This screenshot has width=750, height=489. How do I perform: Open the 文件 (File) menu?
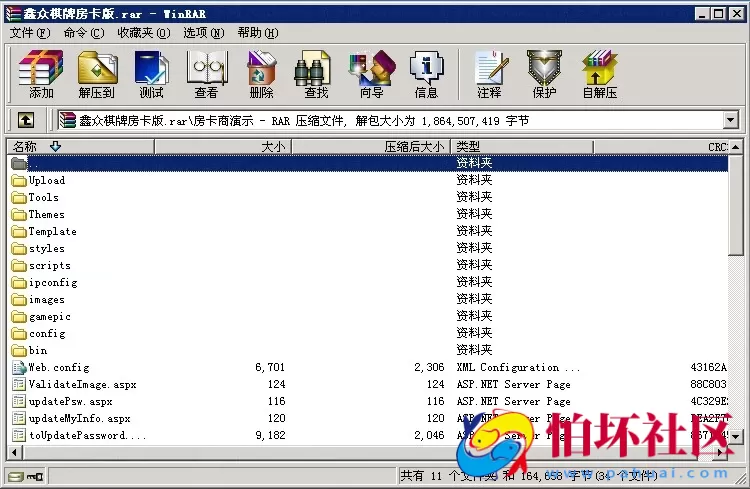tap(30, 33)
